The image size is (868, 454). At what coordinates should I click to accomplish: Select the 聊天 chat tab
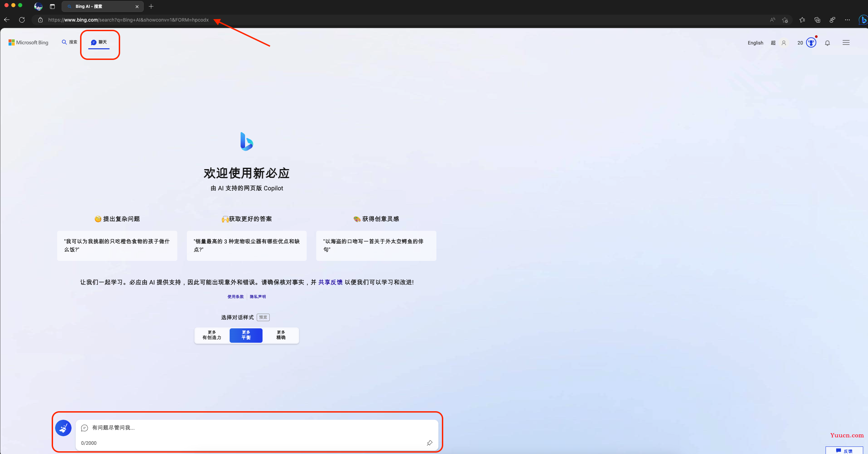(x=99, y=42)
